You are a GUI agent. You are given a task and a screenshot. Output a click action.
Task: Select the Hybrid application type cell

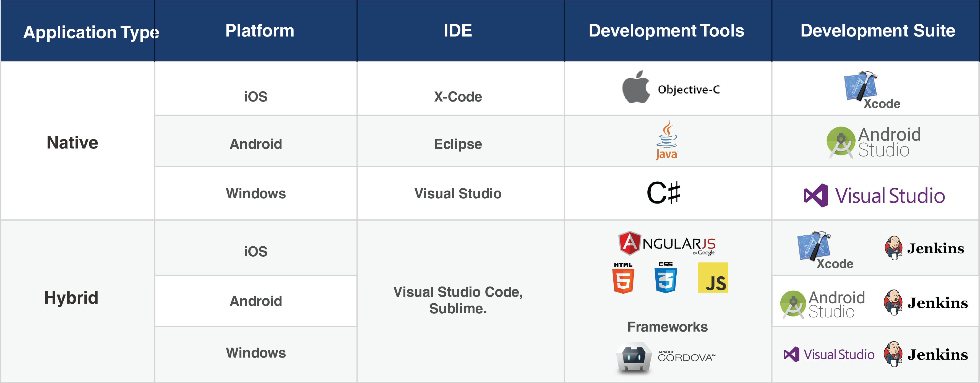pyautogui.click(x=78, y=301)
